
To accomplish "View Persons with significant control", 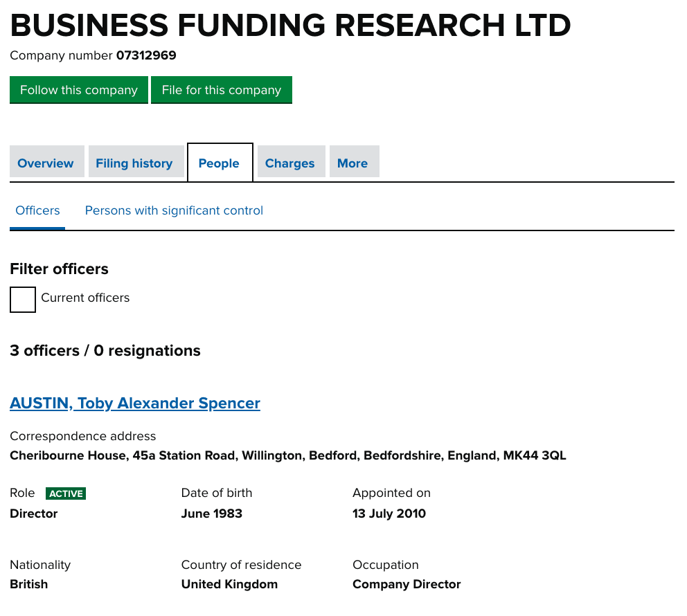I will [x=174, y=210].
